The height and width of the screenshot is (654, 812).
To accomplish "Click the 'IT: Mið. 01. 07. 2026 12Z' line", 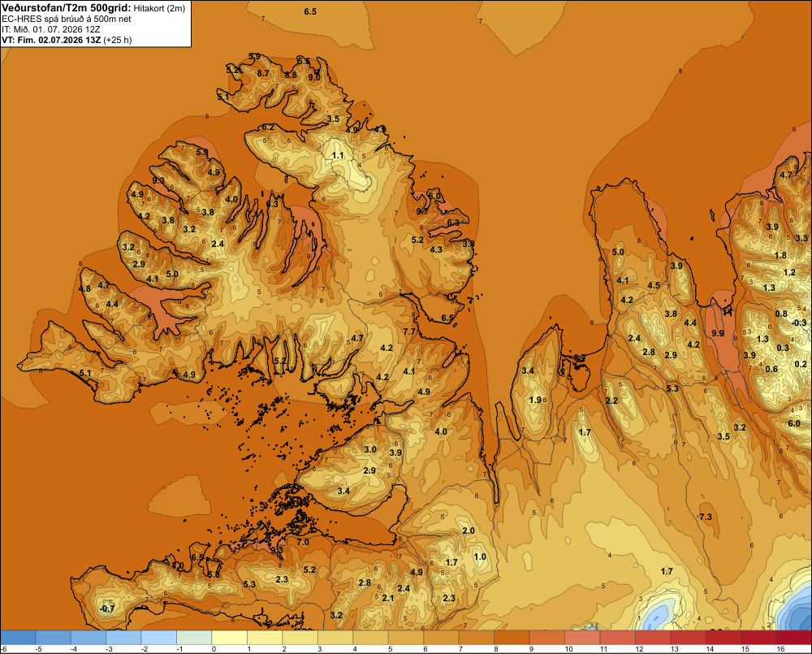I will coord(50,29).
